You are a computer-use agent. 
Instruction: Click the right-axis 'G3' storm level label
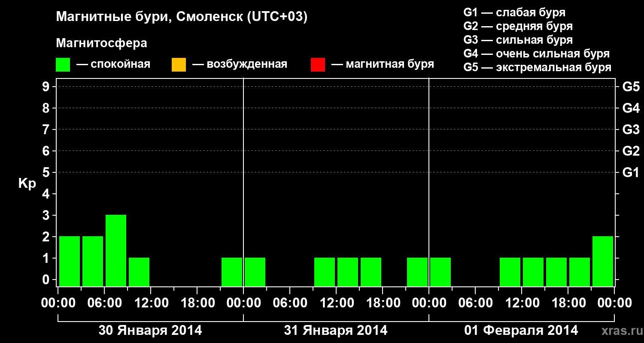coord(631,129)
